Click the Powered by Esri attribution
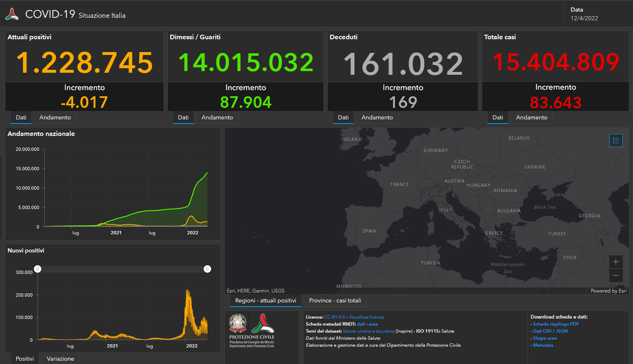This screenshot has width=633, height=364. [x=609, y=290]
